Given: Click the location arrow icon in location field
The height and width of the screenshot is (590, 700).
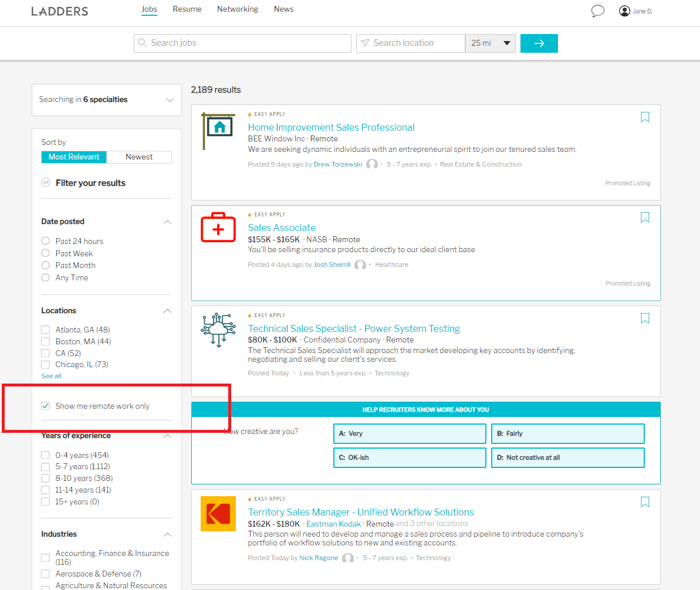Looking at the screenshot, I should point(365,43).
